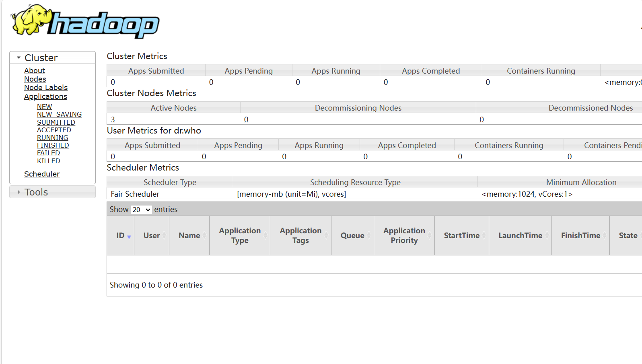Screen dimensions: 642x364
Task: Click the ID column sort arrow
Action: (x=129, y=236)
